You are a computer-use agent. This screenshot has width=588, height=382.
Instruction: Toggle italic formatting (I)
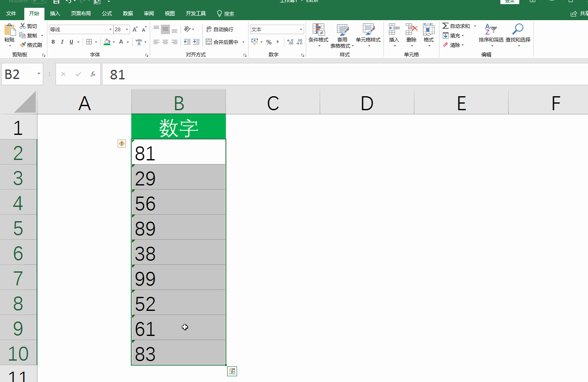pos(62,42)
